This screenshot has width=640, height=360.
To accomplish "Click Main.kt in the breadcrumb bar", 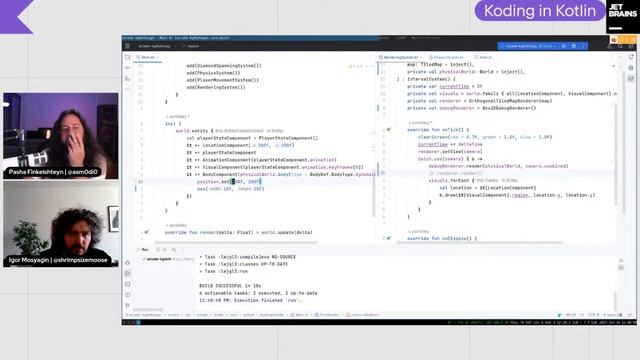I will pos(300,315).
